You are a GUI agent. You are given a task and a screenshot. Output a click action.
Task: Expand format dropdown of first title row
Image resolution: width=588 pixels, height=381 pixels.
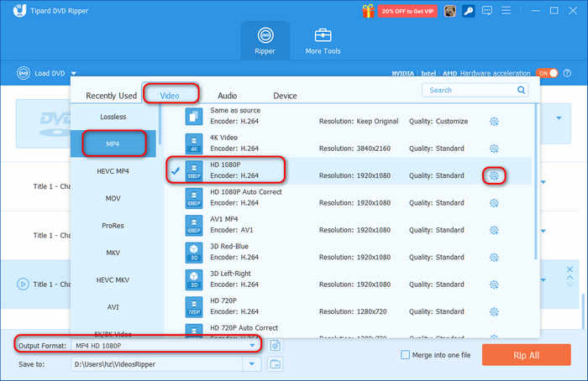543,182
